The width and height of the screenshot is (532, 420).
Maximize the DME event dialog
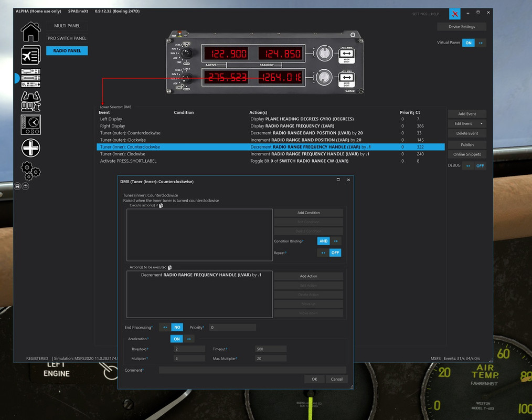(x=338, y=180)
